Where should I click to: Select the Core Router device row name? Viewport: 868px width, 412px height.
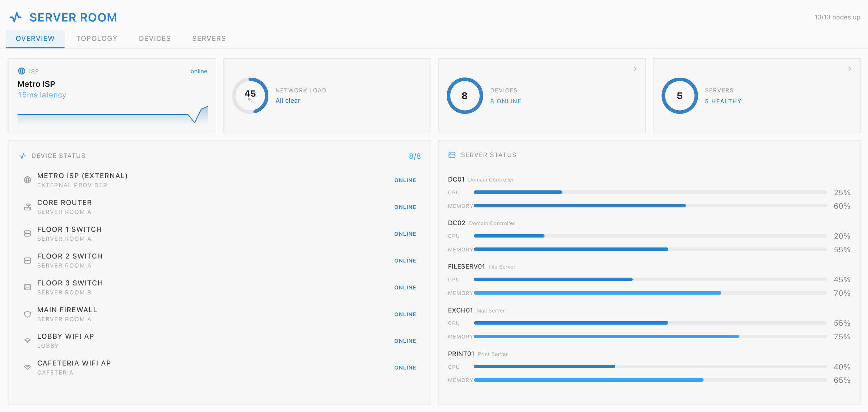pos(64,202)
